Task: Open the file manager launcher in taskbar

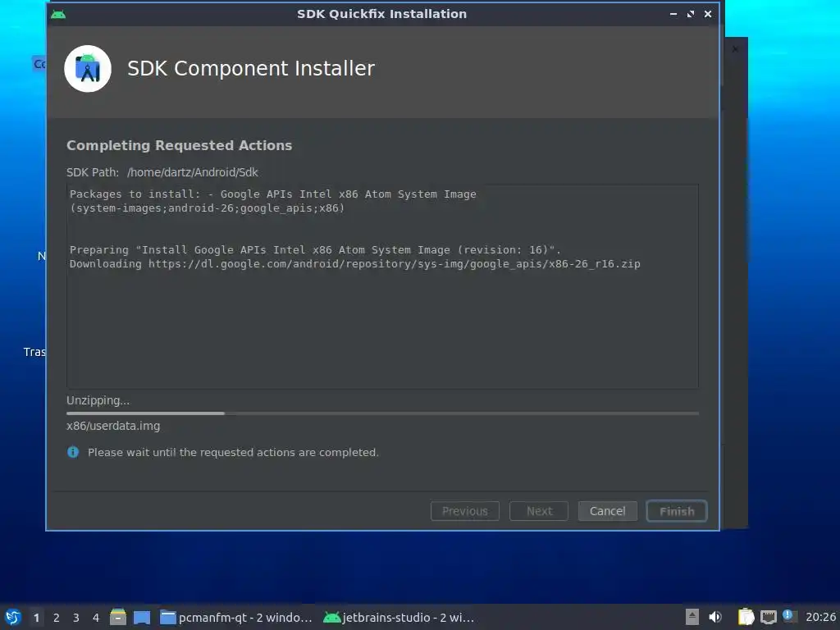Action: [x=118, y=617]
